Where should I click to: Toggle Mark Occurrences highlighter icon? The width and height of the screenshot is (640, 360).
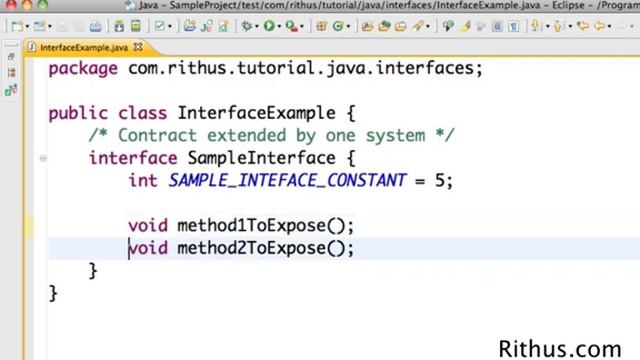(x=465, y=27)
